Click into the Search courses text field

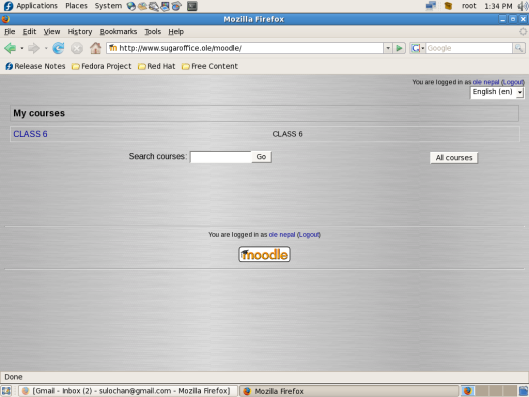click(x=221, y=157)
